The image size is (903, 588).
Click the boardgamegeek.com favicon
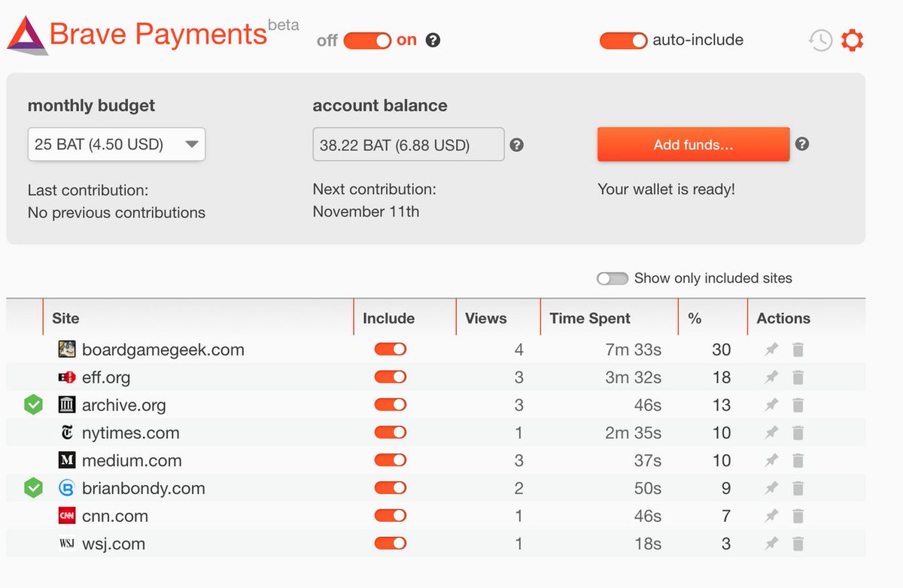pyautogui.click(x=67, y=349)
